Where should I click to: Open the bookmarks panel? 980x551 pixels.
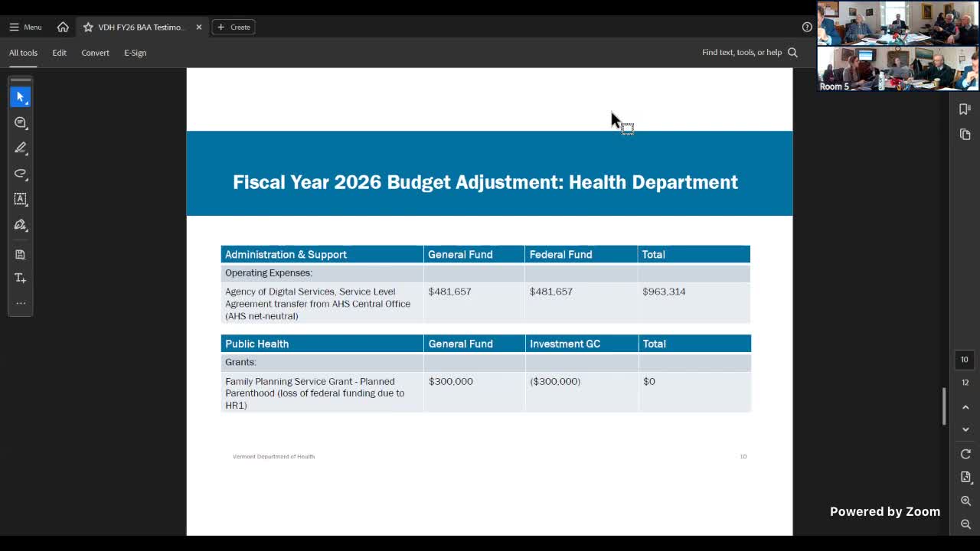[x=965, y=109]
